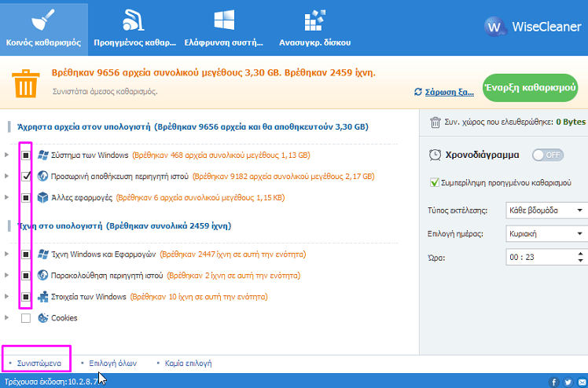
Task: Click the Σάρωση ξανά rescan link
Action: click(449, 92)
